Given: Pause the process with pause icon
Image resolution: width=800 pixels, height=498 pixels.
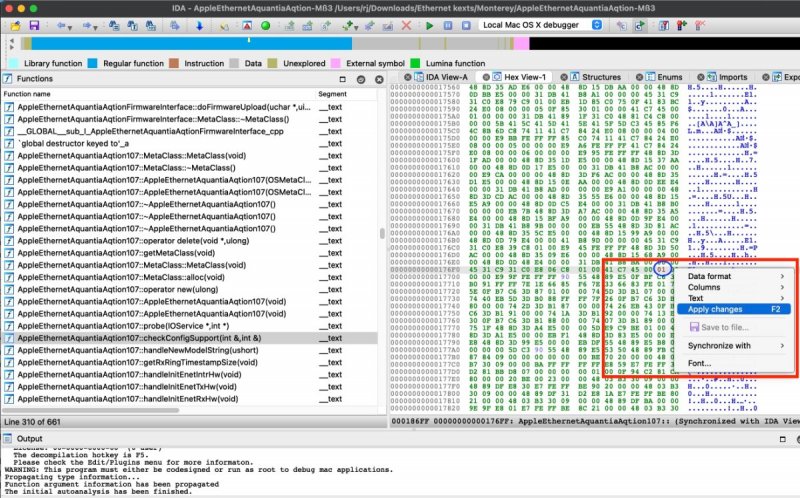Looking at the screenshot, I should 448,25.
